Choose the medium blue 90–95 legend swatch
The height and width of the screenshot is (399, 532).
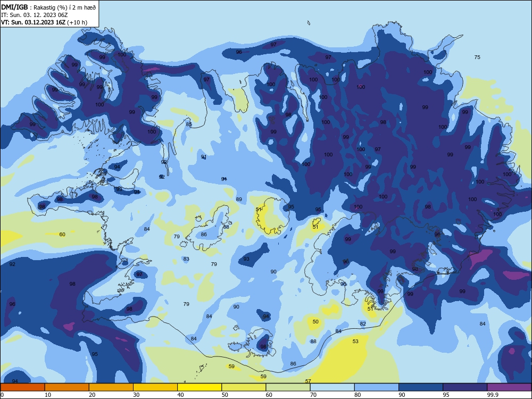pyautogui.click(x=421, y=387)
